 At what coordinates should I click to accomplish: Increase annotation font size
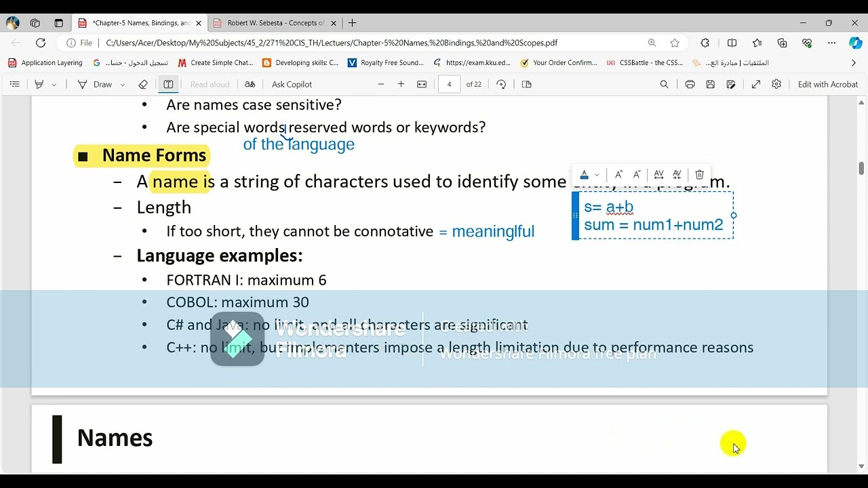click(618, 175)
